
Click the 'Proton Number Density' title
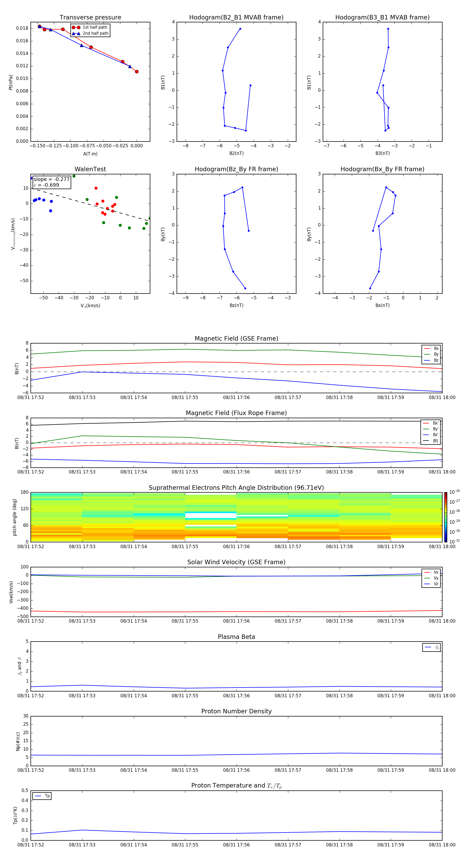[236, 711]
